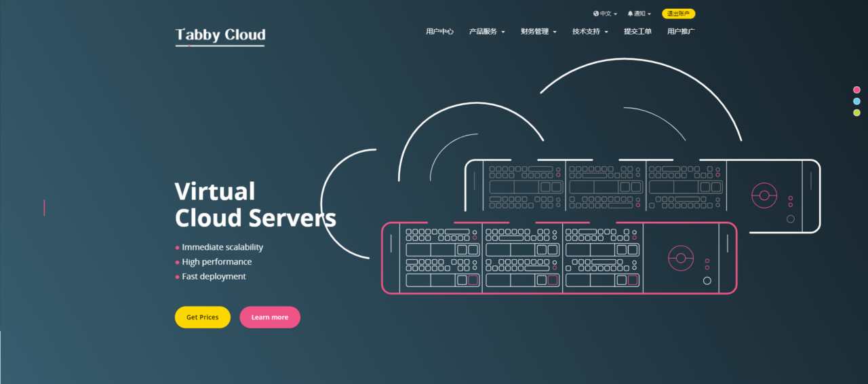The image size is (868, 384).
Task: Expand the 财务管理 menu
Action: click(538, 31)
